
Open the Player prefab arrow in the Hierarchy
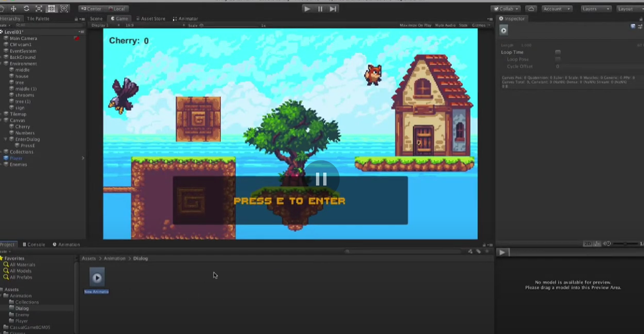tap(83, 158)
